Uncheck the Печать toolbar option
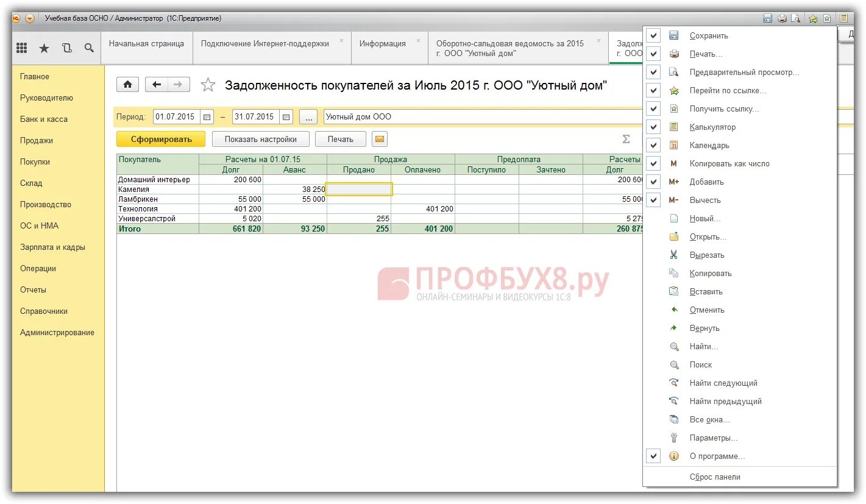 (x=653, y=54)
